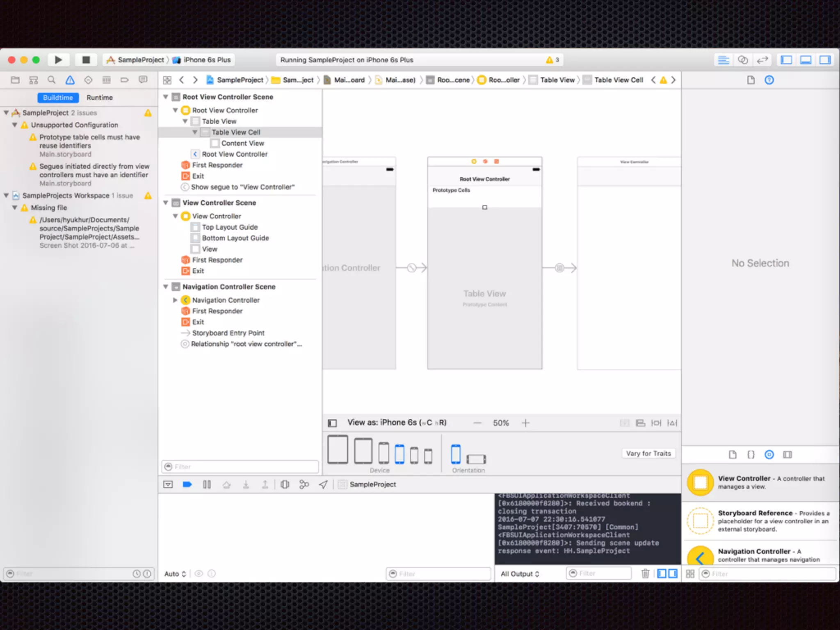Image resolution: width=840 pixels, height=630 pixels.
Task: Click the Stop button in the toolbar
Action: (x=86, y=60)
